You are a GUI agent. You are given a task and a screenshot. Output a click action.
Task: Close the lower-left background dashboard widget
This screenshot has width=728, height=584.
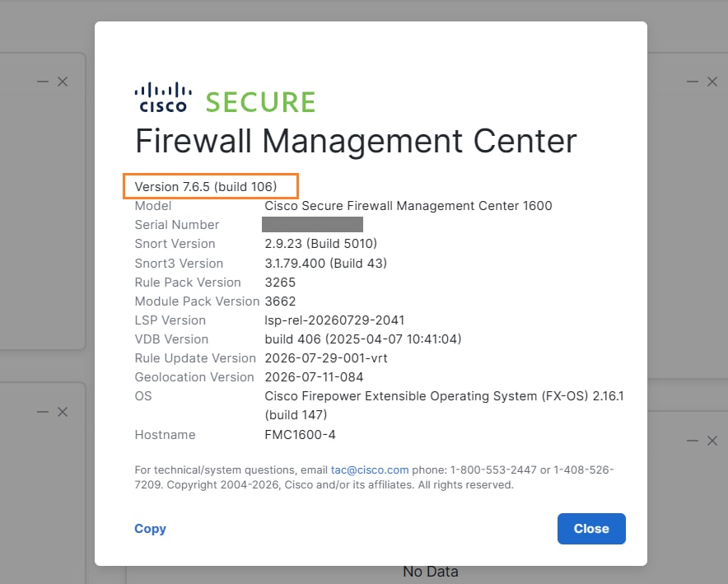click(x=63, y=412)
